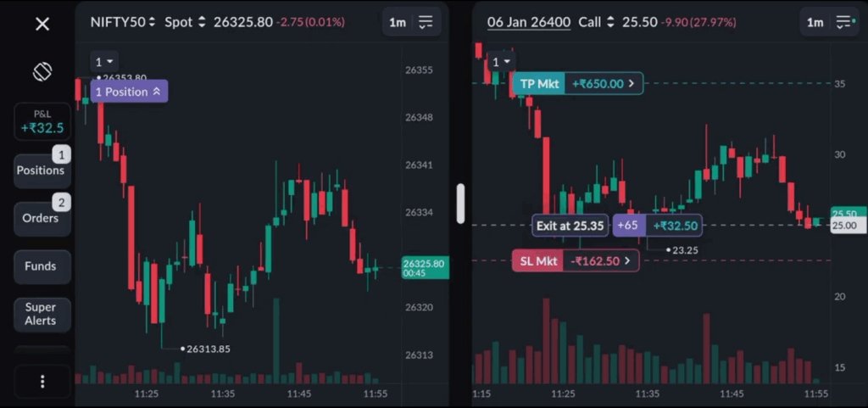Image resolution: width=868 pixels, height=408 pixels.
Task: Change the 1m timeframe on option chart
Action: (x=815, y=23)
